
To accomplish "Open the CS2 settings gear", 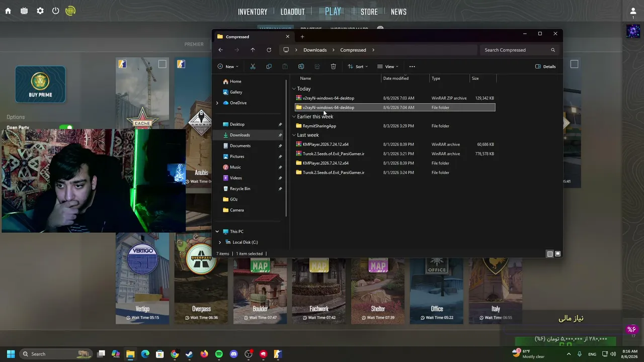I will 40,11.
